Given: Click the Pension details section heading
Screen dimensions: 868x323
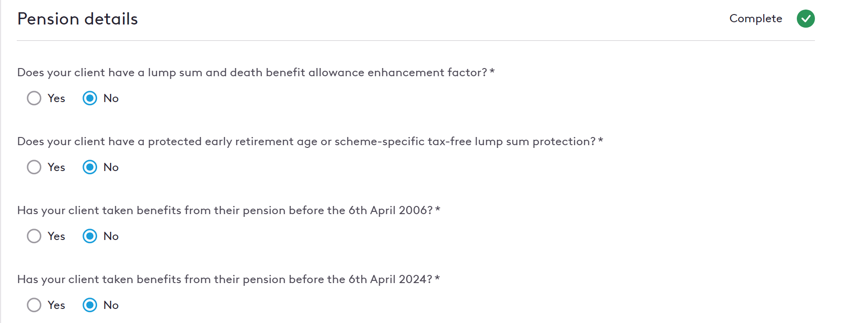Looking at the screenshot, I should 78,19.
